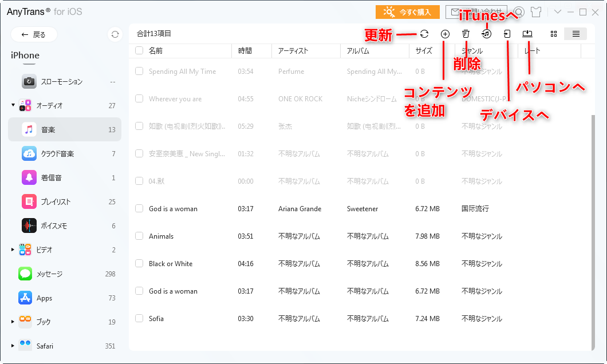Select the ブック books icon
The width and height of the screenshot is (607, 364).
point(25,322)
